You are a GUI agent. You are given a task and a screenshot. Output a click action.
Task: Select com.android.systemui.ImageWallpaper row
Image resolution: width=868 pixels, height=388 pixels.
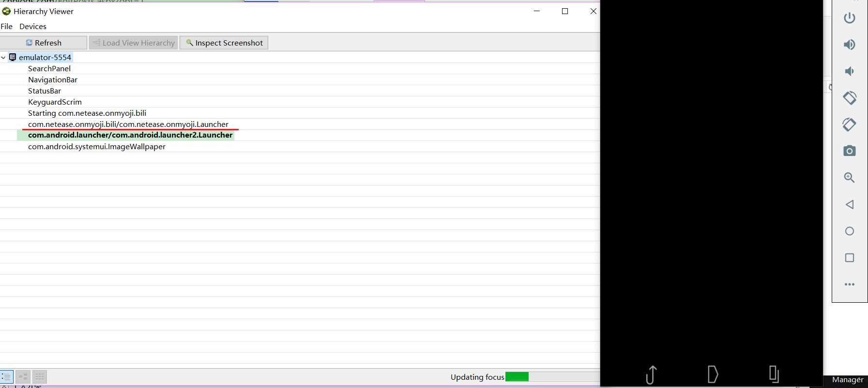tap(97, 146)
